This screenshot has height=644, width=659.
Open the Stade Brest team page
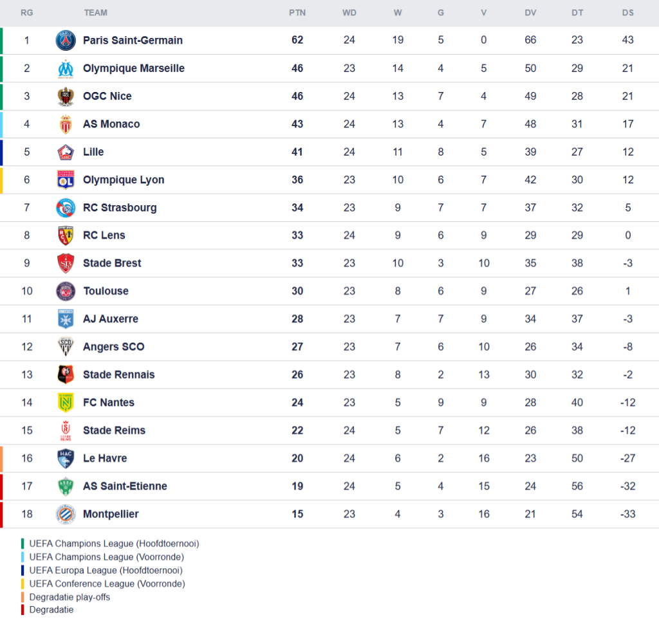[x=112, y=263]
